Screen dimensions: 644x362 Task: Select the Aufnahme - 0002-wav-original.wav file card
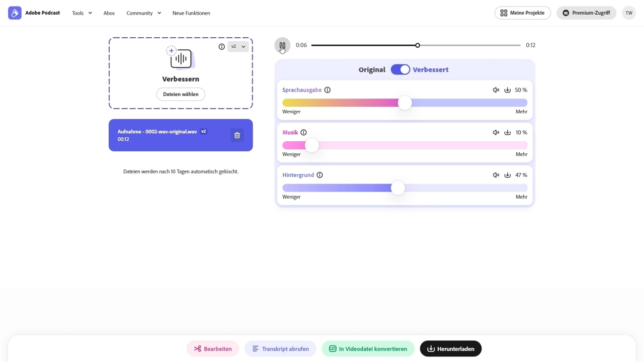click(181, 135)
